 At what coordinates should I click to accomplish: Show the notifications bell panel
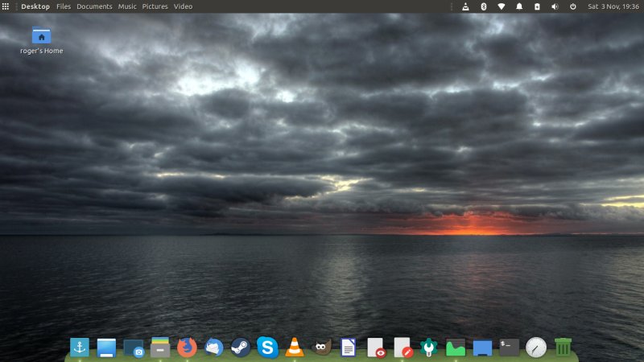519,6
